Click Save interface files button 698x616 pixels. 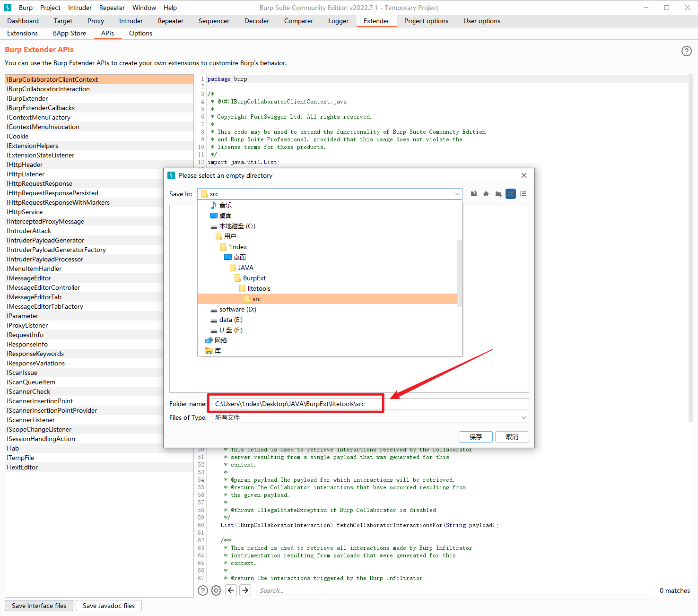(x=39, y=606)
